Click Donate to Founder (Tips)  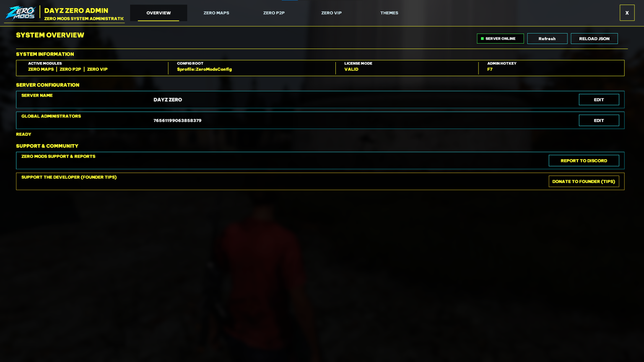click(584, 181)
